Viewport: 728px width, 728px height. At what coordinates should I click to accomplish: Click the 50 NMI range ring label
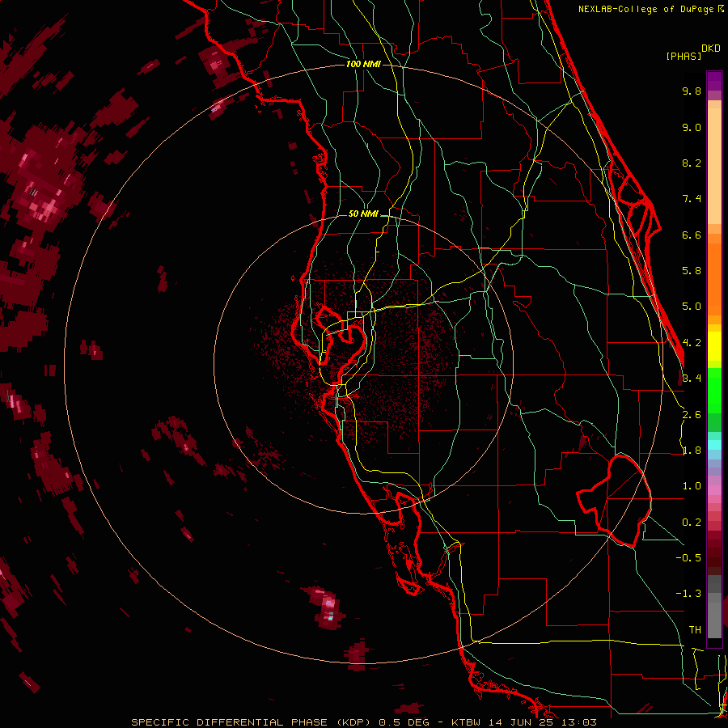pos(363,214)
